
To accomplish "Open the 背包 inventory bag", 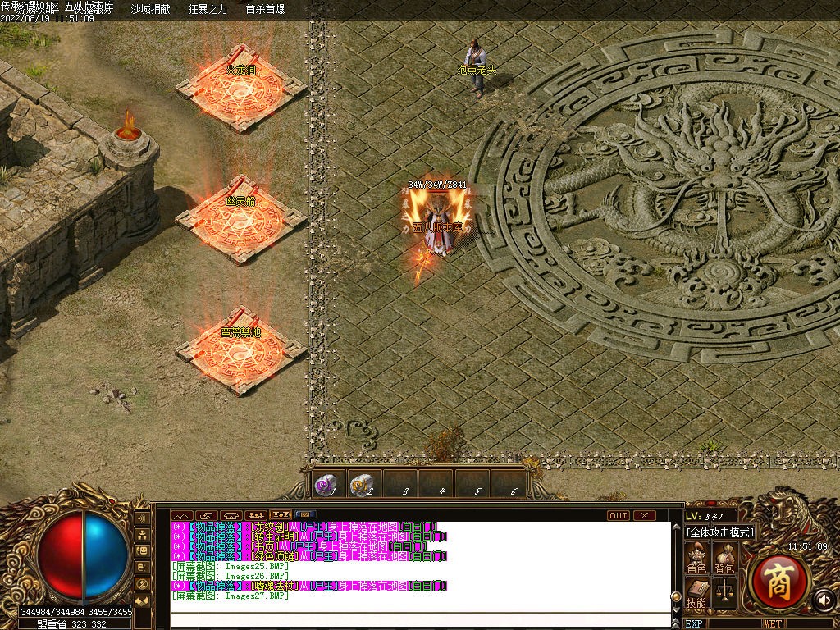I will (724, 558).
